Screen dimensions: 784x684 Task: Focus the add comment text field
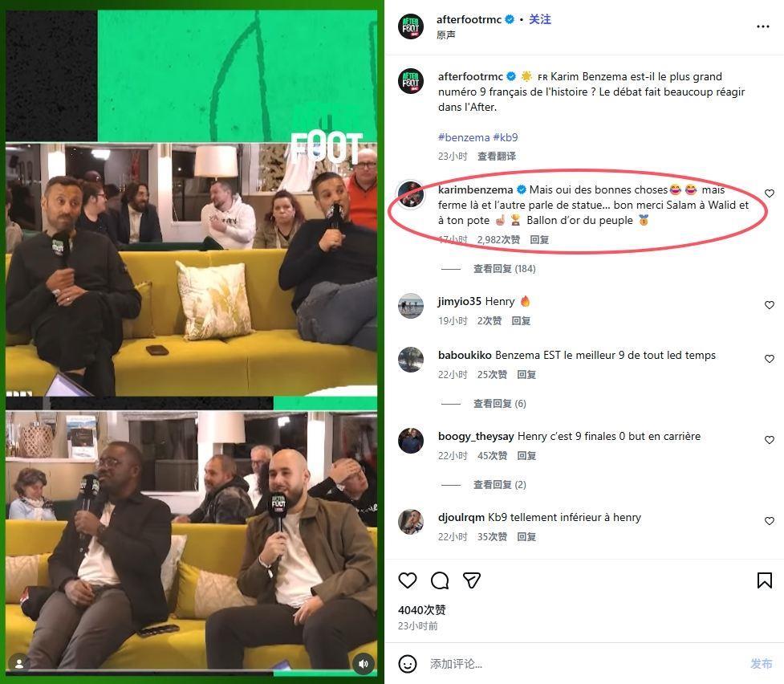[585, 664]
